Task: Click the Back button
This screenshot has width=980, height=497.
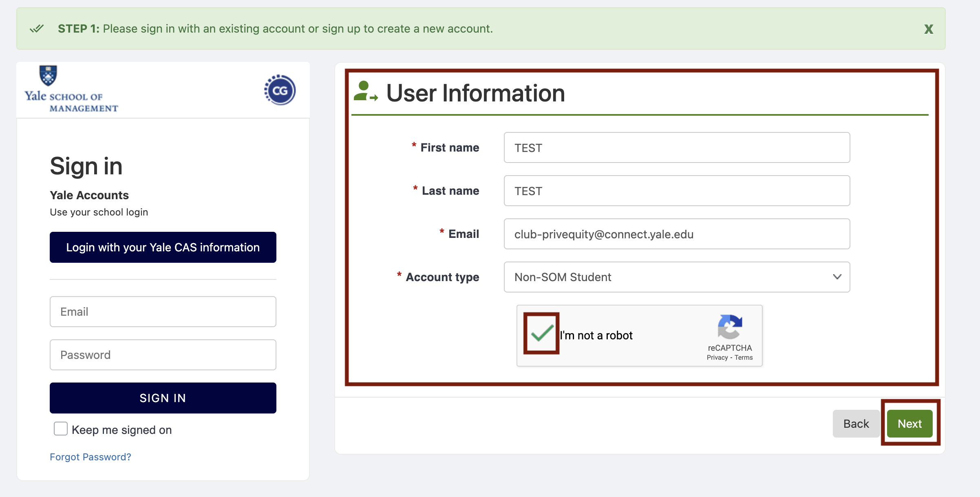Action: pos(856,424)
